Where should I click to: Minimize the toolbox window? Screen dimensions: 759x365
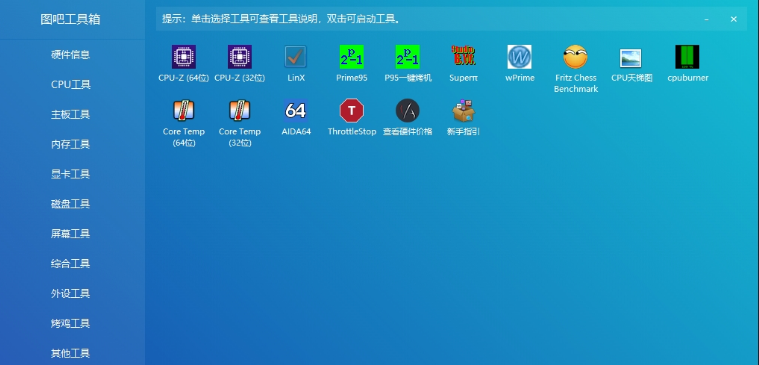pos(707,19)
